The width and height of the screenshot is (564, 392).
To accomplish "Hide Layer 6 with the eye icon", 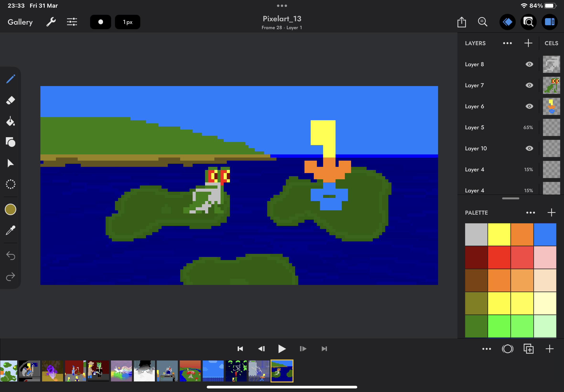I will (529, 106).
